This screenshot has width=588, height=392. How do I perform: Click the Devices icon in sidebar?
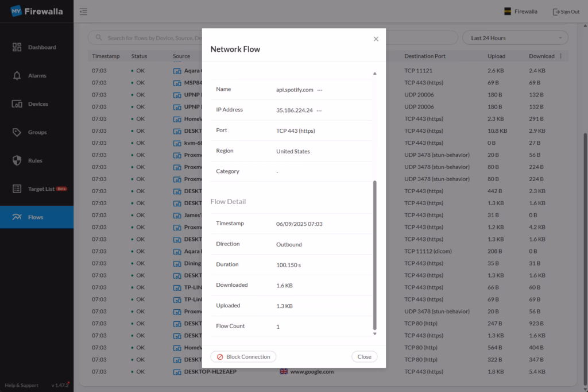tap(17, 104)
